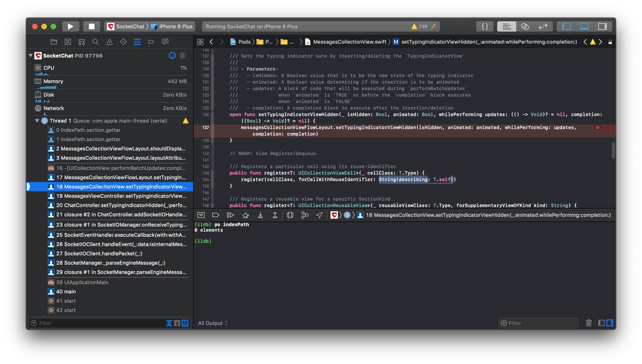The height and width of the screenshot is (364, 642).
Task: Open the All Output selector
Action: pos(213,323)
